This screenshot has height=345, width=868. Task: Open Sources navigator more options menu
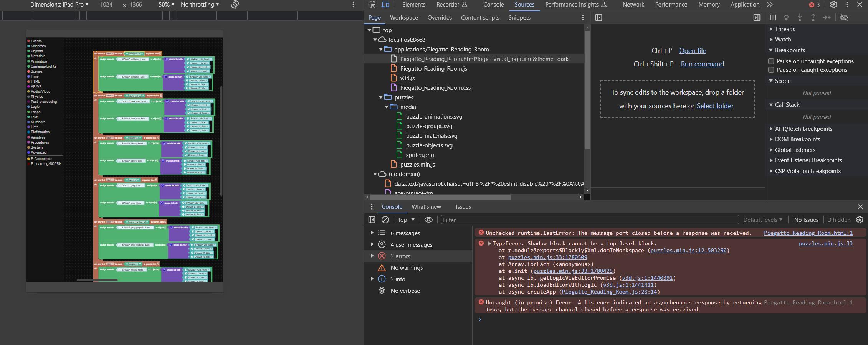(x=583, y=18)
